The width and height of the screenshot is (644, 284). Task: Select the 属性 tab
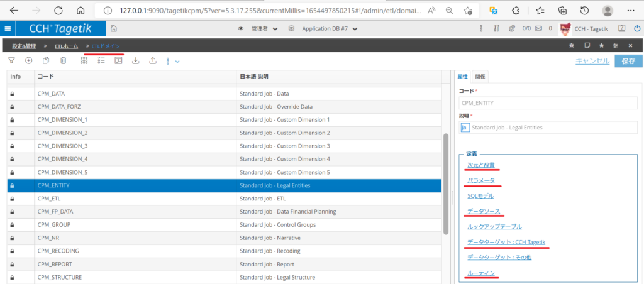click(462, 77)
